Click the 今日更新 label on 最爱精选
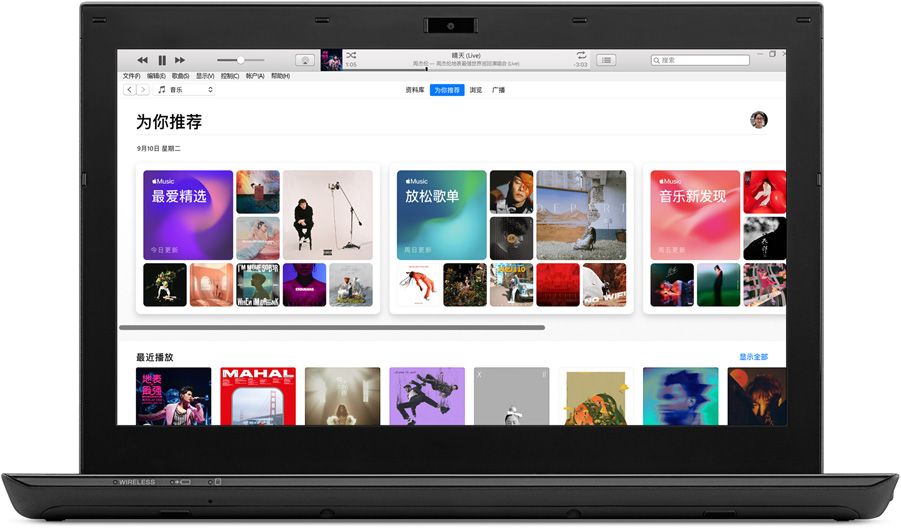Viewport: 901px width, 528px height. pyautogui.click(x=164, y=250)
